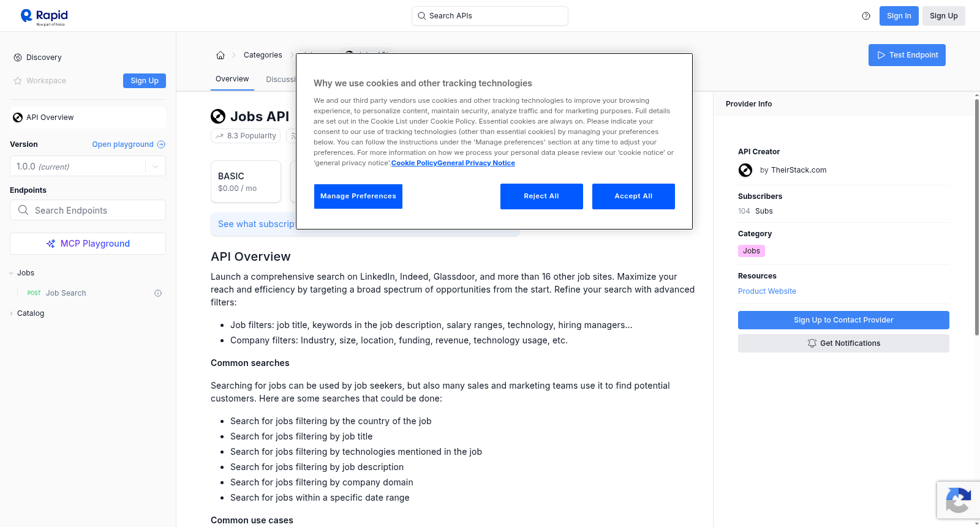This screenshot has height=527, width=980.
Task: Click the Get Notifications button
Action: [843, 343]
